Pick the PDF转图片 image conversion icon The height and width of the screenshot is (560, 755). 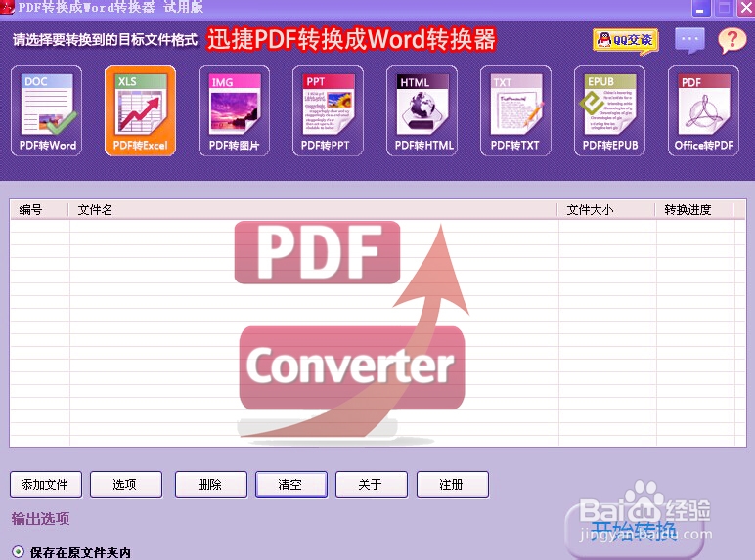coord(234,111)
